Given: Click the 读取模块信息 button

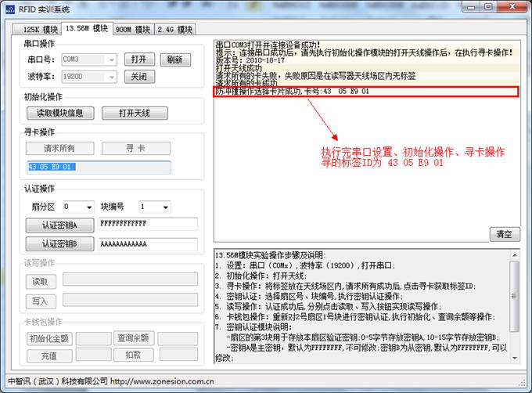Looking at the screenshot, I should (60, 113).
